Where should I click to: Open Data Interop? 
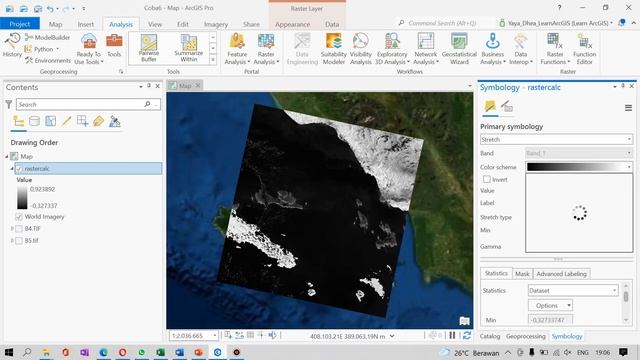521,49
